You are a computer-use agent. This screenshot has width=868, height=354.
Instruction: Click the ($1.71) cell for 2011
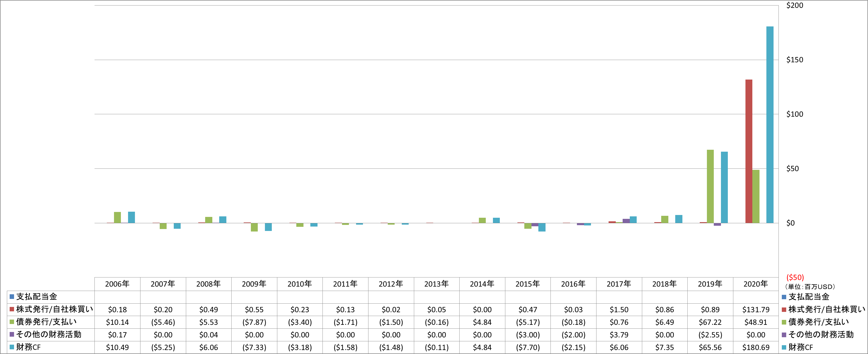click(345, 322)
